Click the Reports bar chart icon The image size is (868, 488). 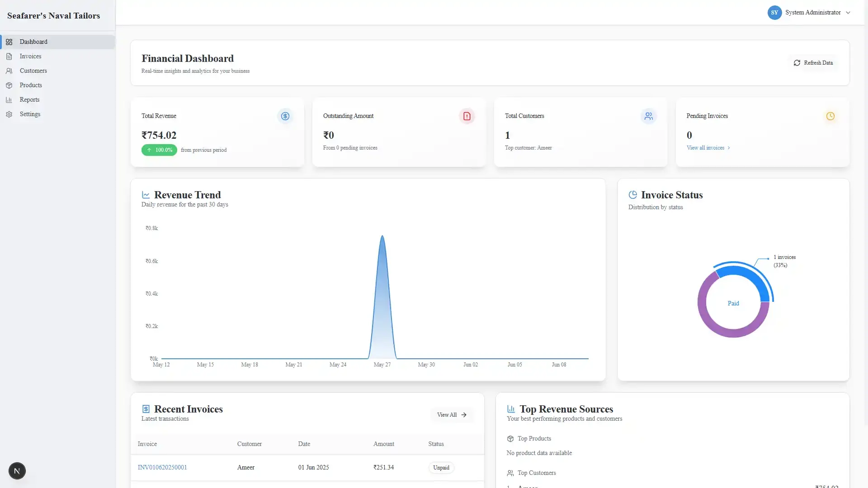tap(9, 100)
